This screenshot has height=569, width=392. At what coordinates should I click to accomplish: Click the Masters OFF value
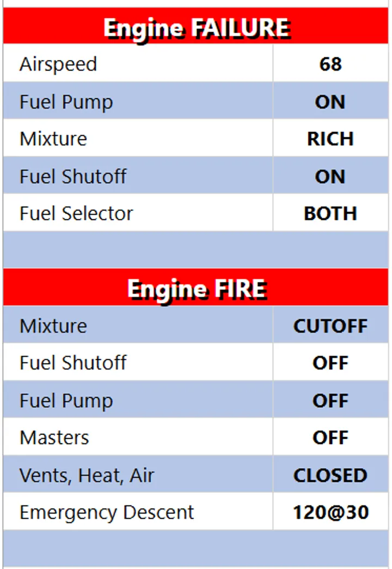click(330, 438)
